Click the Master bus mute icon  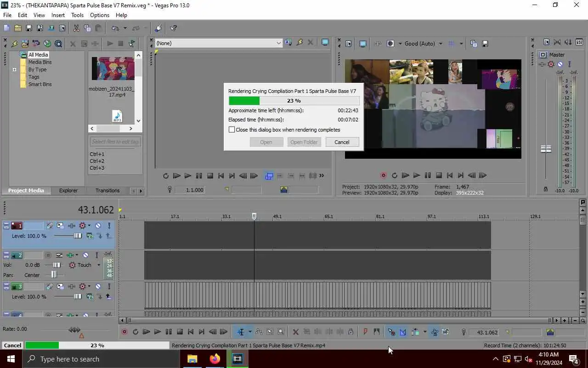(x=560, y=64)
